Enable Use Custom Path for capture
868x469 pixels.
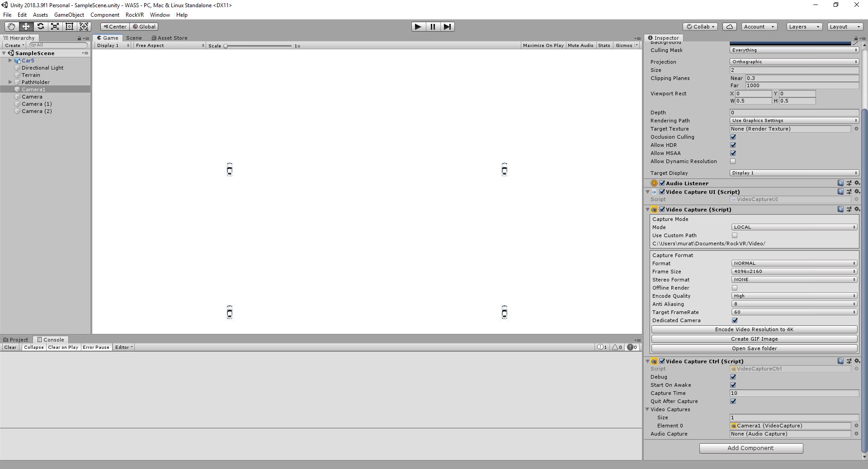pos(735,235)
